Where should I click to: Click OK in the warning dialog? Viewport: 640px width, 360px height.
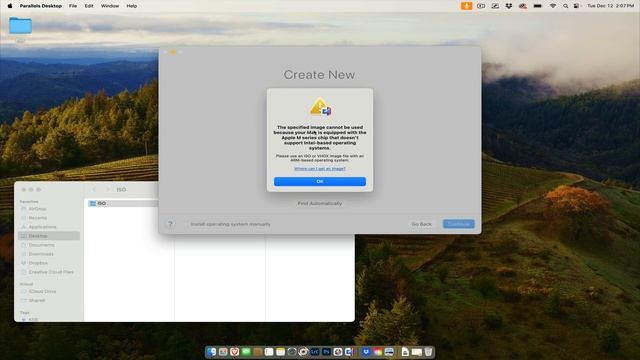[x=320, y=181]
